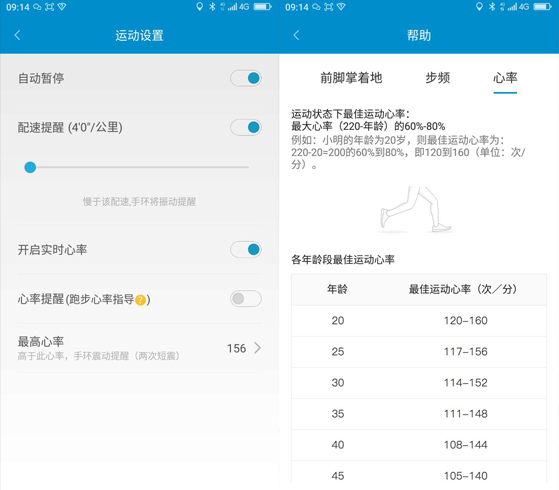Tap the 117–156 heart rate cell

click(466, 352)
